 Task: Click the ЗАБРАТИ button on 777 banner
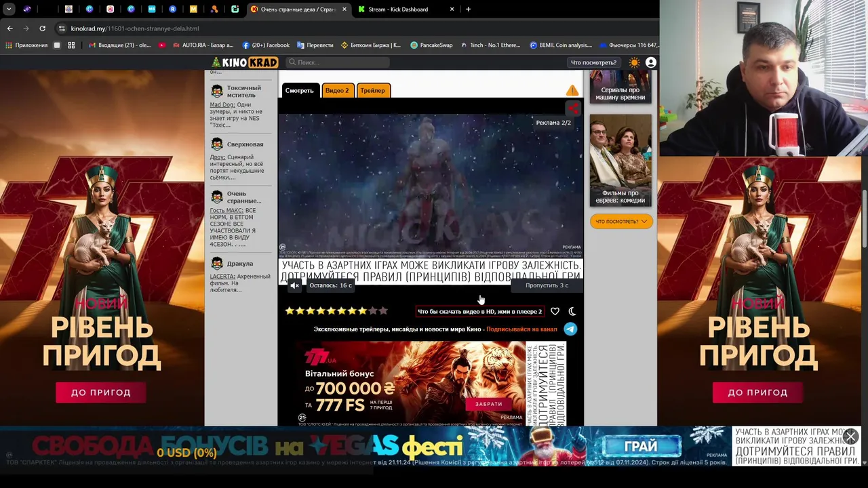click(x=488, y=404)
